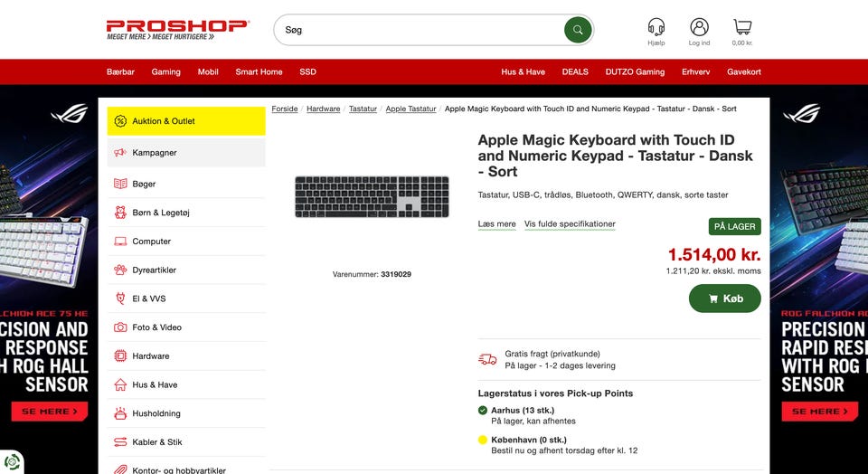Click the green Aarhus stock checkmark
Viewport: 868px width, 474px height.
click(483, 411)
